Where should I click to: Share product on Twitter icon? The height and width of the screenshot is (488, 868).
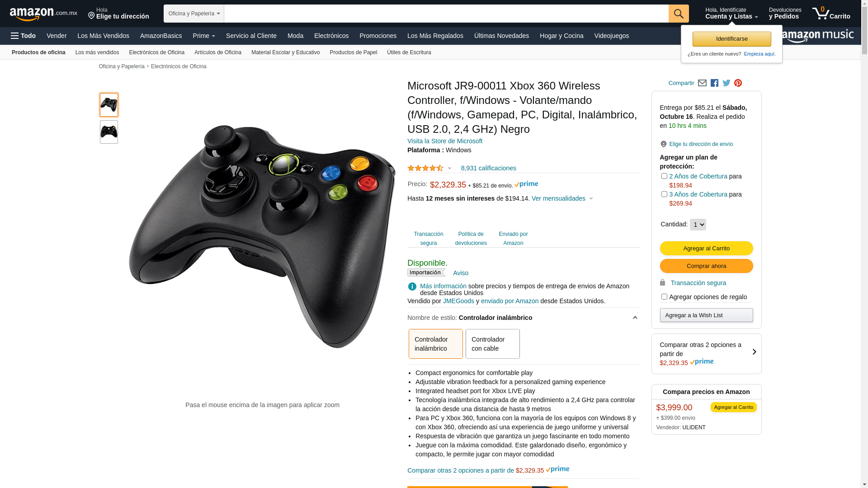(x=726, y=83)
